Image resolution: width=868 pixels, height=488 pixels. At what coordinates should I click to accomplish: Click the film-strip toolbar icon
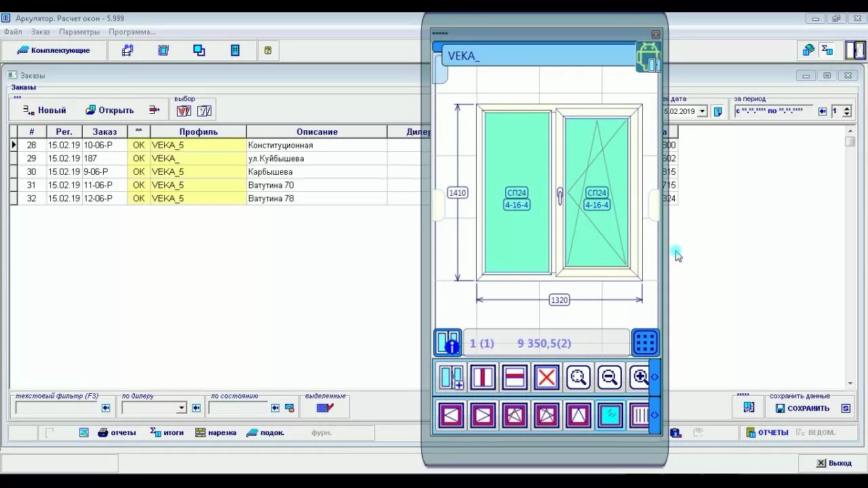pos(127,50)
